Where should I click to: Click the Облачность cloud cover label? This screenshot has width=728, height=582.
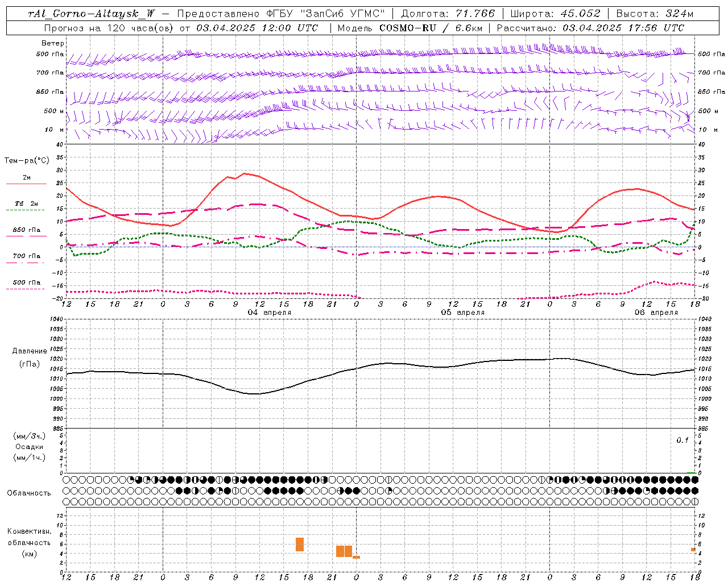point(29,493)
